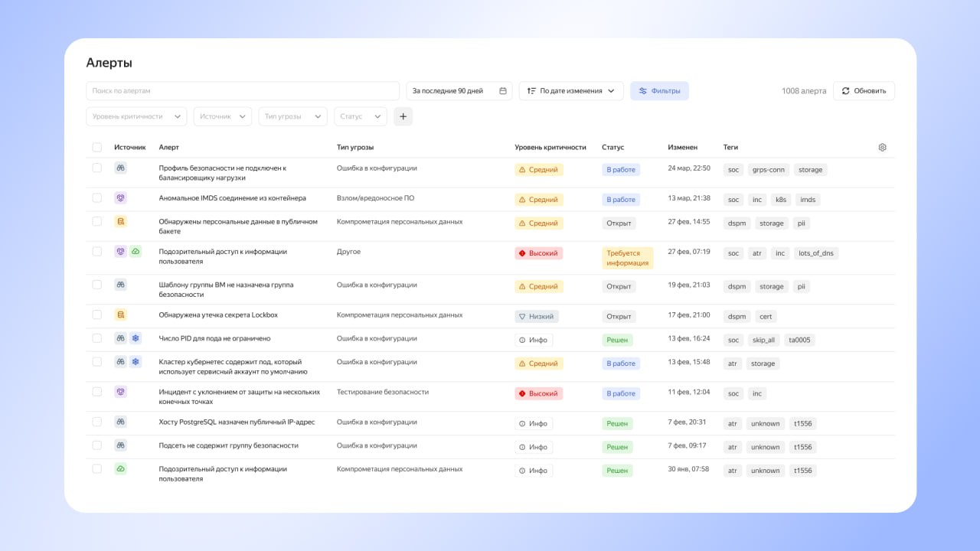The width and height of the screenshot is (980, 551).
Task: Click ta0005 tag
Action: [x=799, y=340]
